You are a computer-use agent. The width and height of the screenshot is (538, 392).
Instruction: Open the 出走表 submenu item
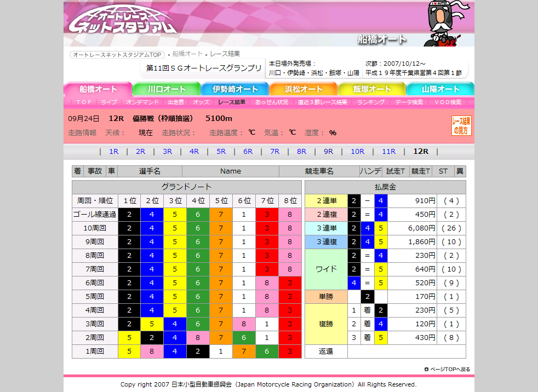pos(176,102)
